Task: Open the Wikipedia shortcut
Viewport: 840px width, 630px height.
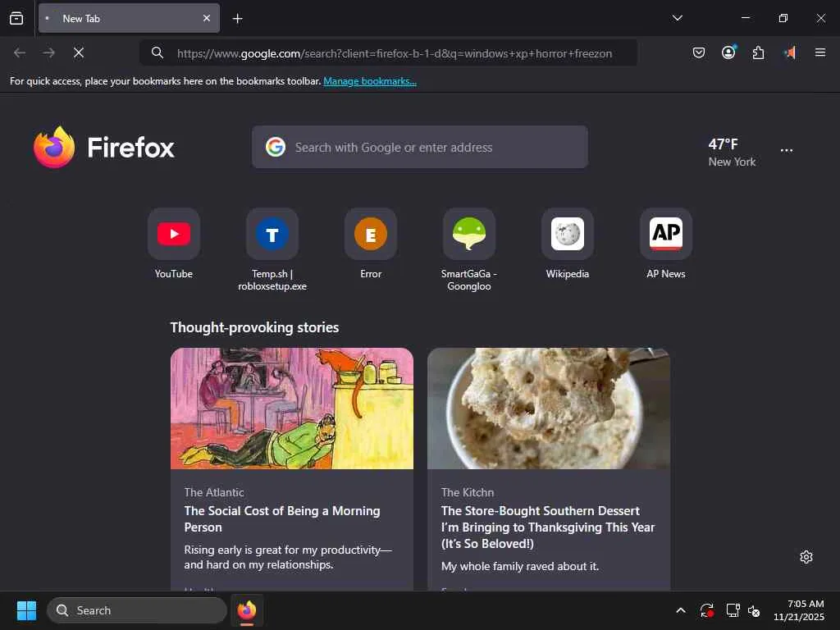Action: coord(568,244)
